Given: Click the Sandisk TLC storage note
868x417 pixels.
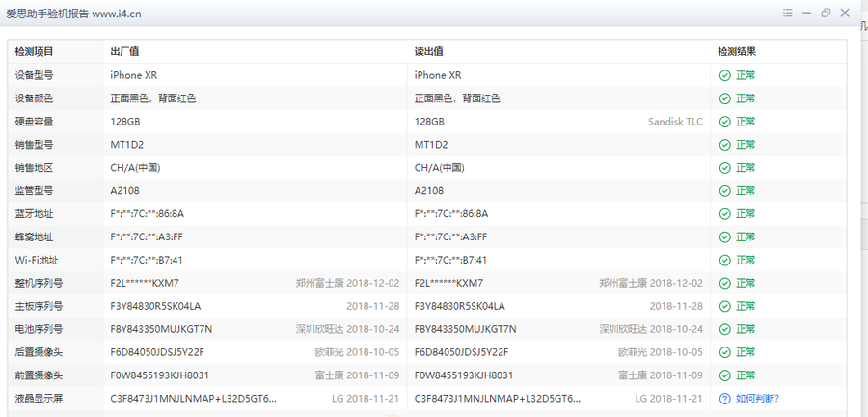Looking at the screenshot, I should tap(675, 122).
